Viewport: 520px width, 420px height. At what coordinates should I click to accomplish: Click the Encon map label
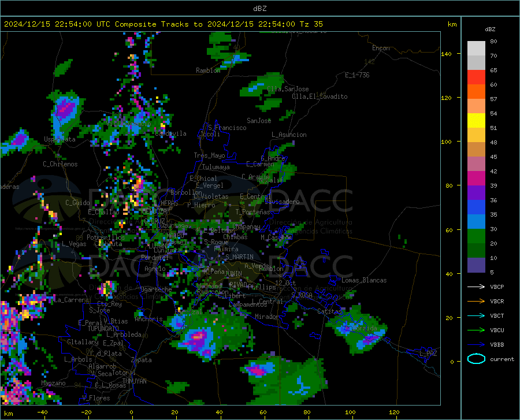point(381,48)
